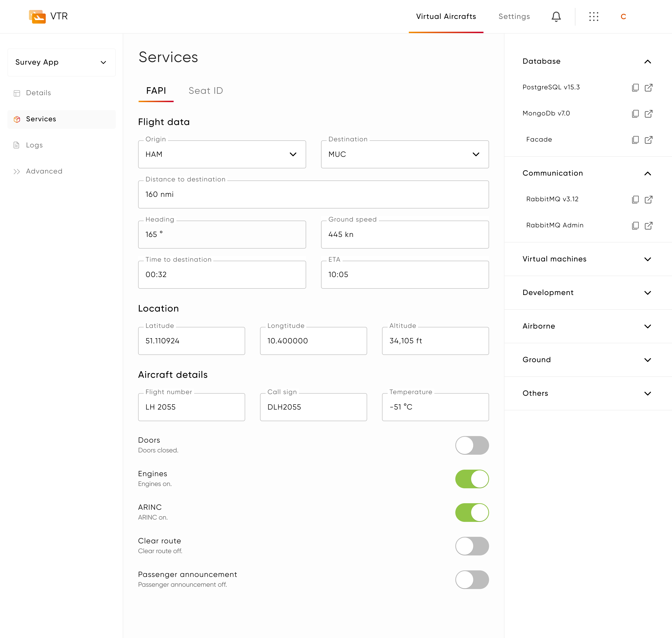Open the Facade external link
672x638 pixels.
coord(648,140)
